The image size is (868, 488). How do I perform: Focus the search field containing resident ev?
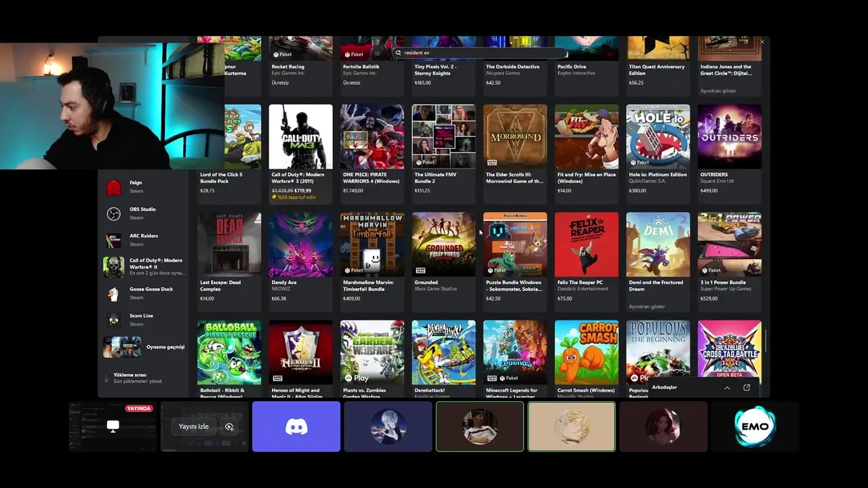point(480,52)
